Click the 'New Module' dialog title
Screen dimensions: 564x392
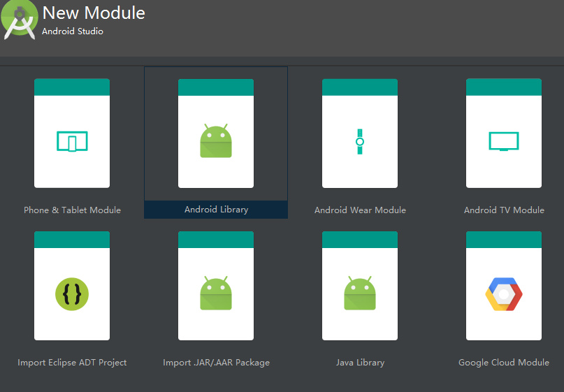point(94,13)
